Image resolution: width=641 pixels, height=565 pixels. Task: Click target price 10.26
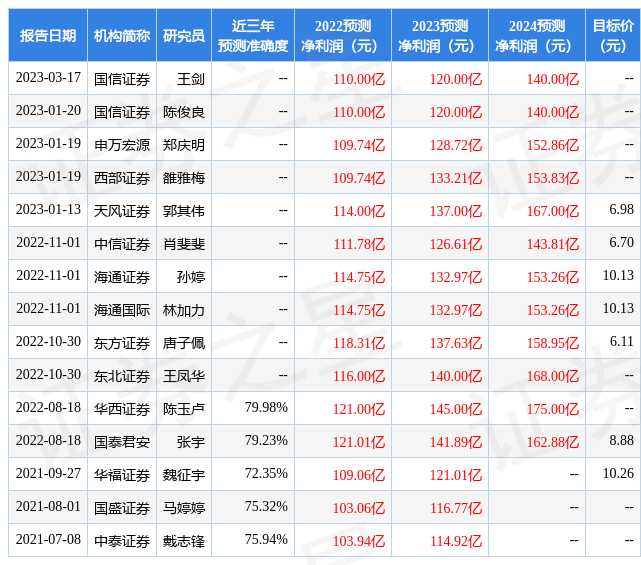(619, 474)
